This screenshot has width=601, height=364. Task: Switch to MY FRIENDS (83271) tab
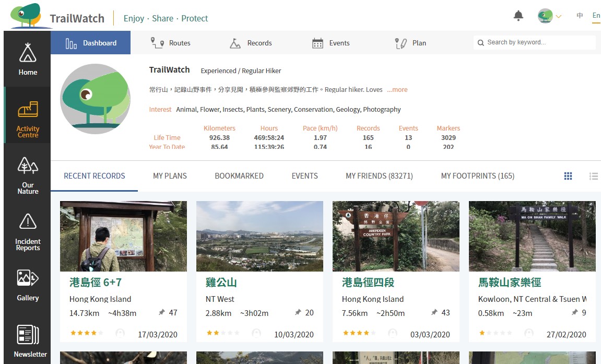click(379, 176)
